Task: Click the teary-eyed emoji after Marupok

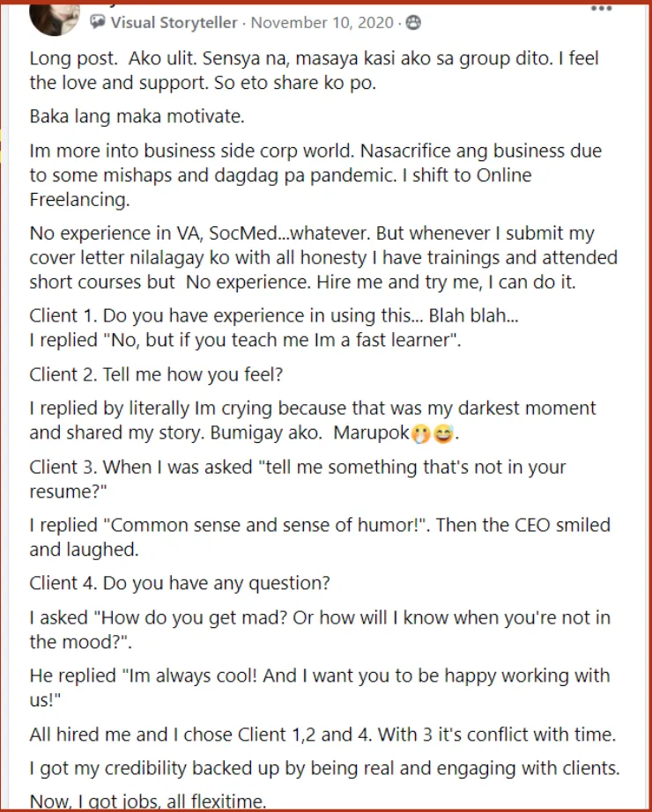Action: click(x=420, y=434)
